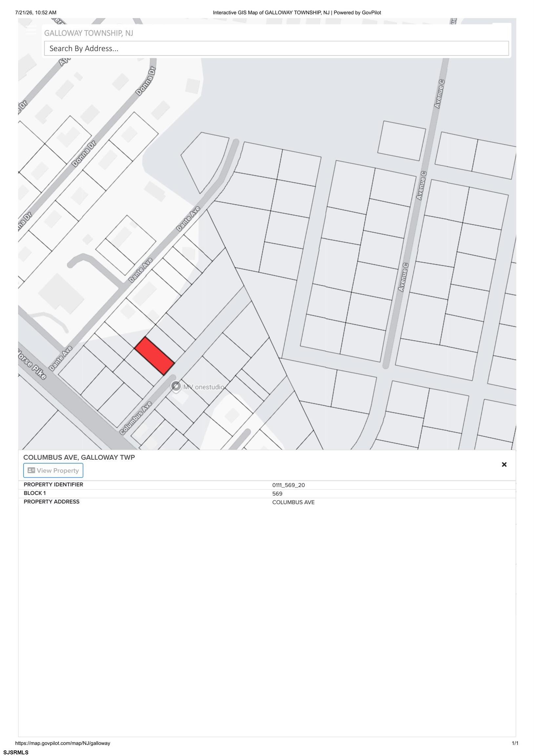Screen dimensions: 534x756
Task: Click the View Property button
Action: [x=53, y=470]
